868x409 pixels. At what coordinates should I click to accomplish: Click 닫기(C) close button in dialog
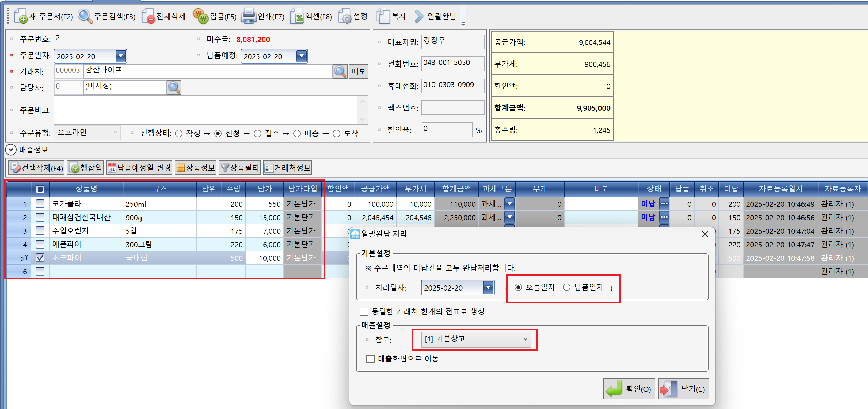[x=684, y=389]
